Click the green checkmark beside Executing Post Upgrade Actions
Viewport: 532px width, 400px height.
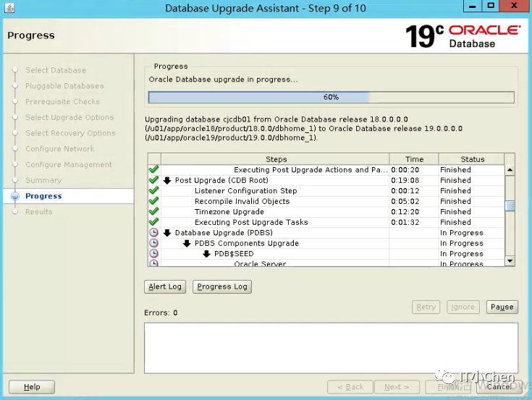tap(153, 169)
